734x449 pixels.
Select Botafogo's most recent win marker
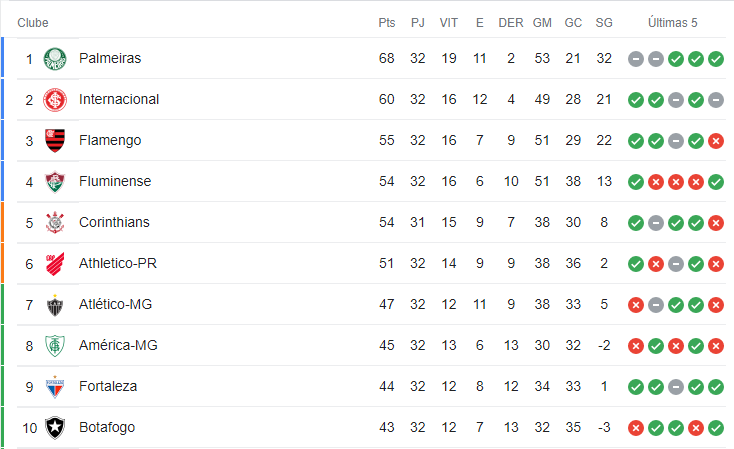click(x=716, y=427)
